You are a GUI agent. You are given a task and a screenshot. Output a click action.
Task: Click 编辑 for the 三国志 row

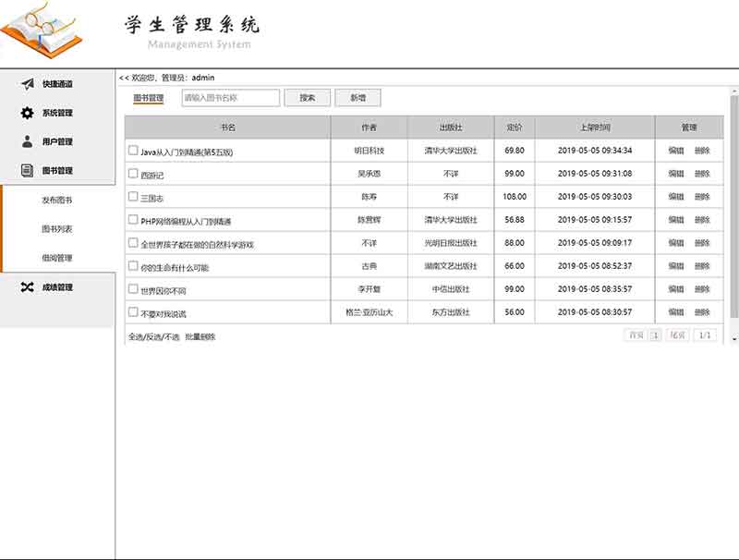(676, 197)
